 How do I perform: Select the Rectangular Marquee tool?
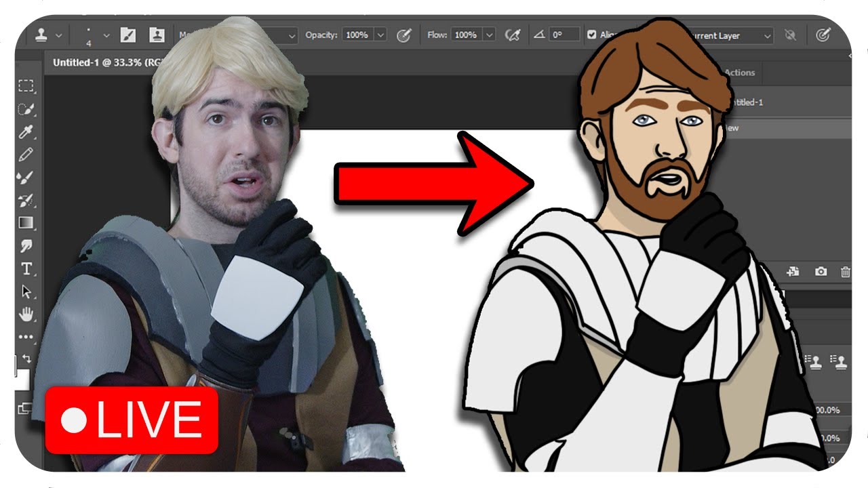click(x=26, y=86)
